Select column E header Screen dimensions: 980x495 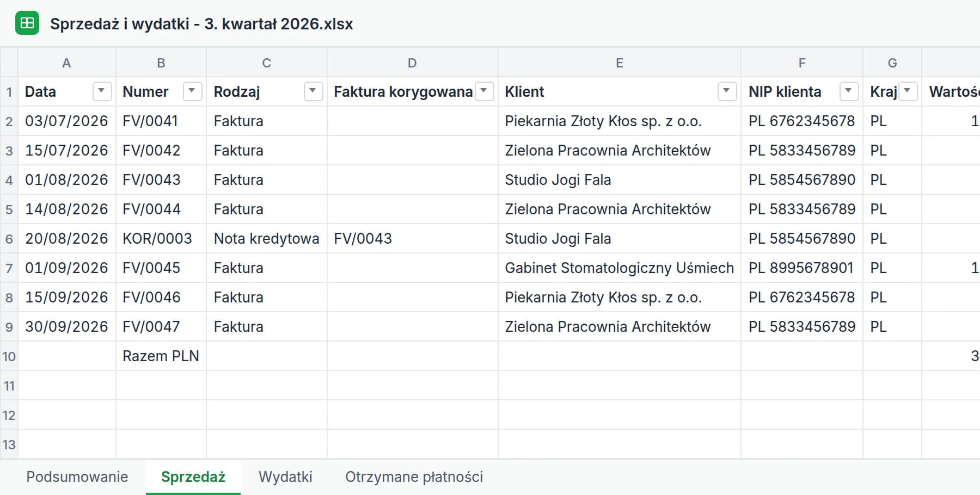tap(620, 63)
